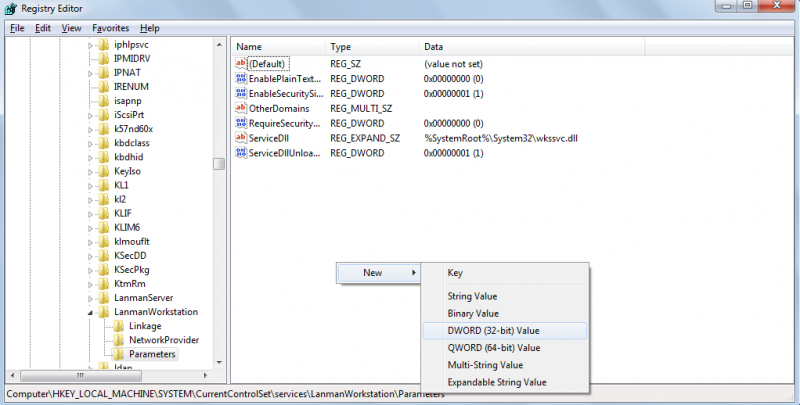The height and width of the screenshot is (405, 800).
Task: Click the kbdhid folder icon
Action: click(x=104, y=157)
